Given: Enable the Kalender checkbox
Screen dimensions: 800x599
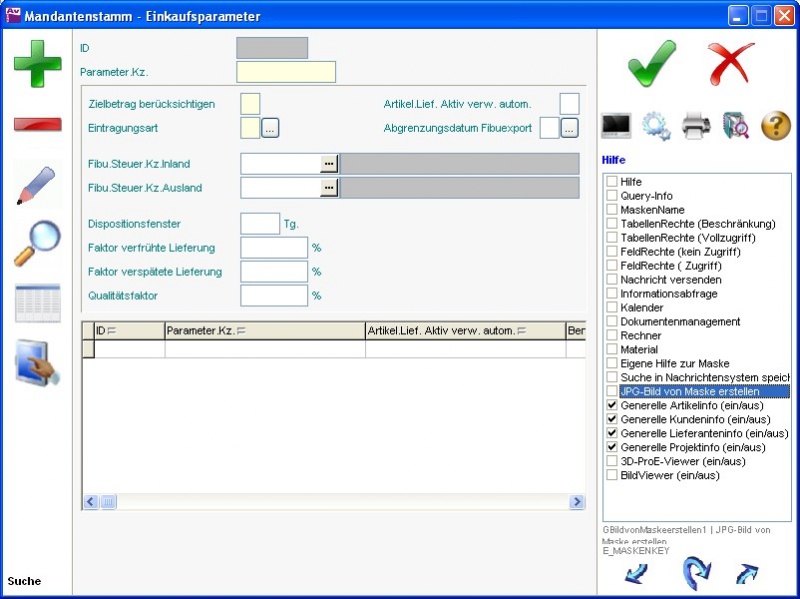Looking at the screenshot, I should [x=612, y=308].
